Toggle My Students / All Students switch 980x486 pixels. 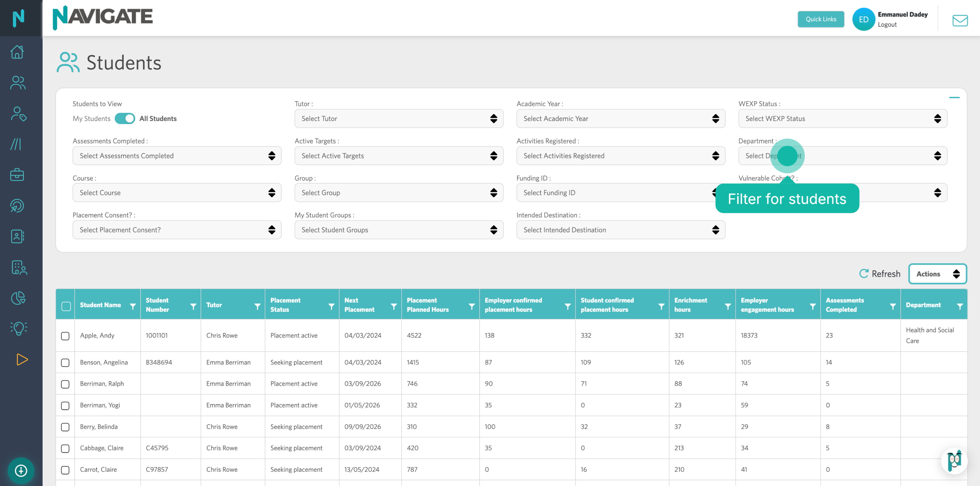coord(125,119)
